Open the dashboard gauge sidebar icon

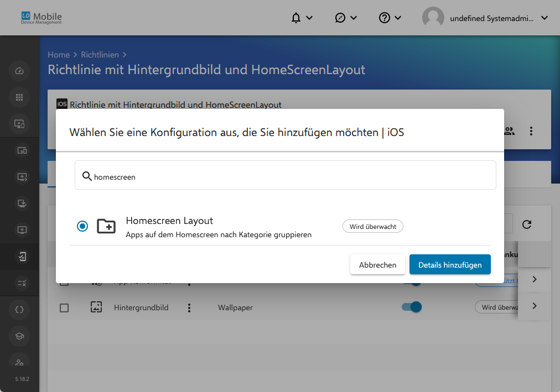point(19,71)
